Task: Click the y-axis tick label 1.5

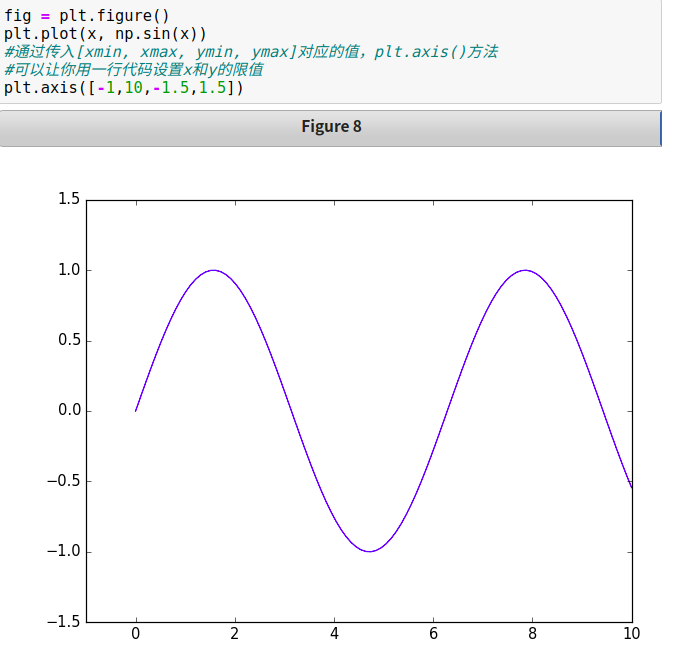Action: [69, 199]
